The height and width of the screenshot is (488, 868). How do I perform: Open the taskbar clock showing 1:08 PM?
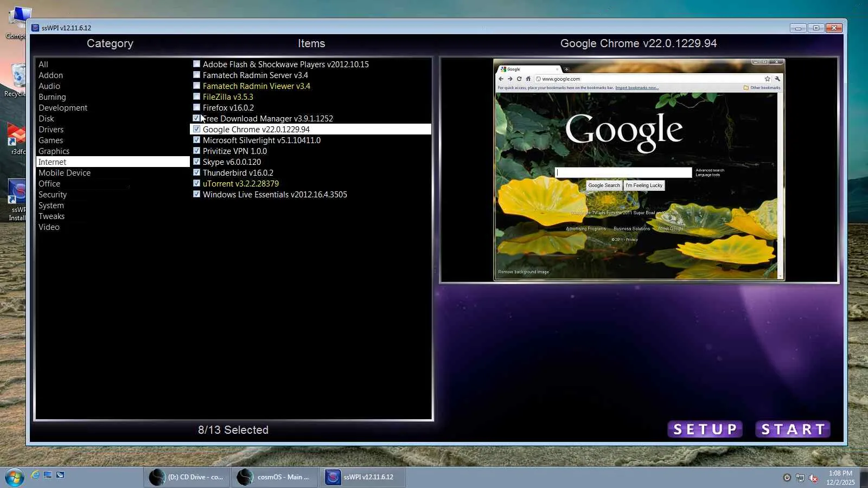click(840, 478)
